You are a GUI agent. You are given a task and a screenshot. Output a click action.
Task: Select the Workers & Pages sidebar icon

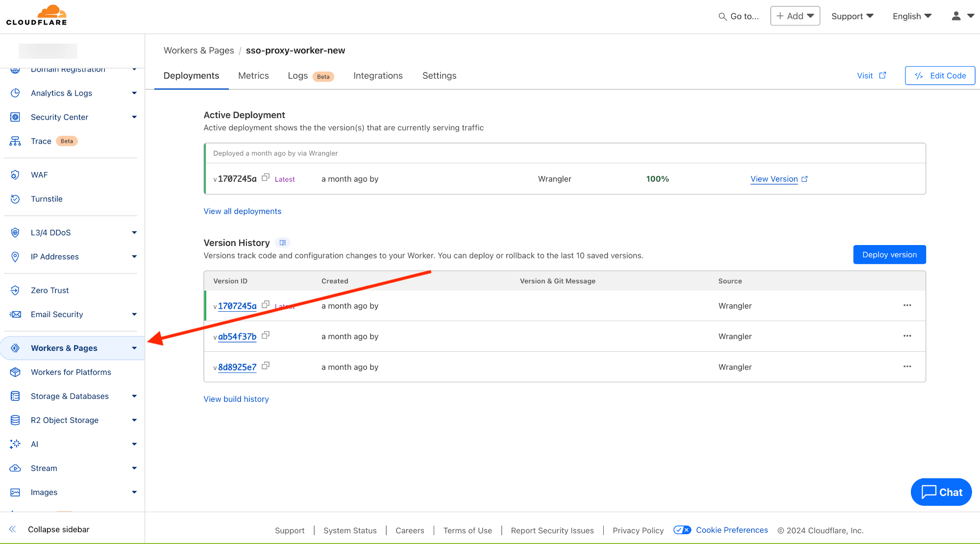pyautogui.click(x=15, y=348)
